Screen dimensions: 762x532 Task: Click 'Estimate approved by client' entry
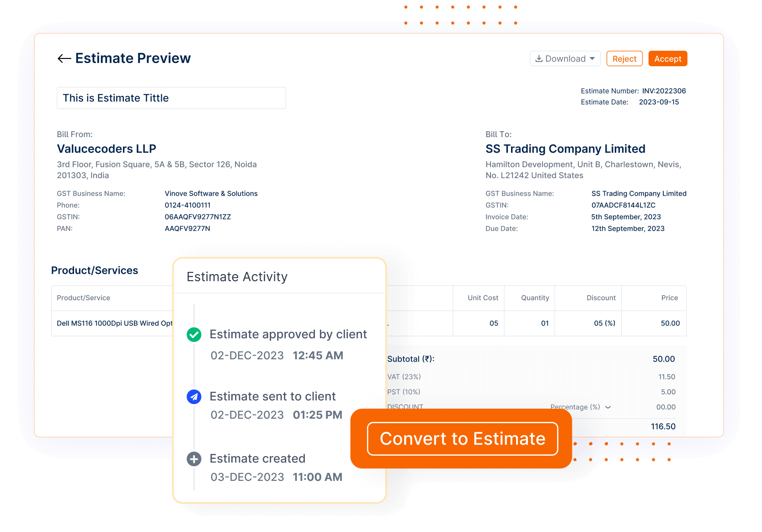[x=288, y=335]
